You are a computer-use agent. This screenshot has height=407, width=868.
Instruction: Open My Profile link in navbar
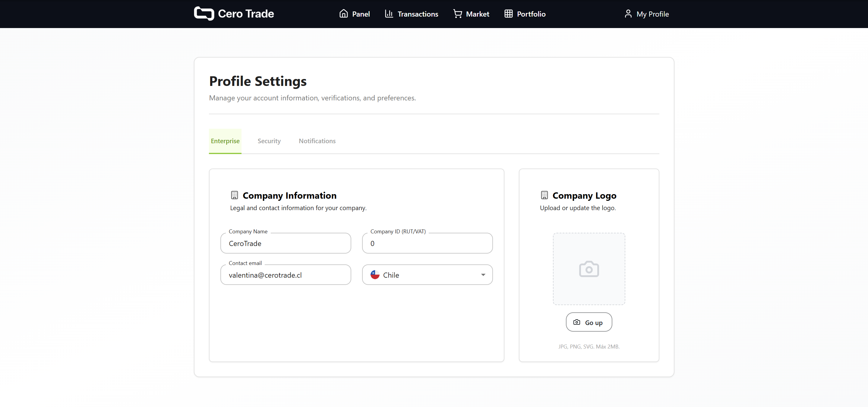tap(652, 14)
